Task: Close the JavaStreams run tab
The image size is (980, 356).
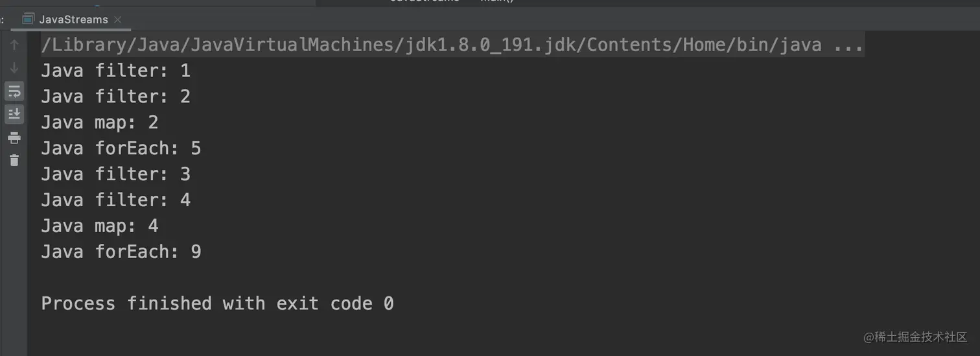Action: point(118,19)
